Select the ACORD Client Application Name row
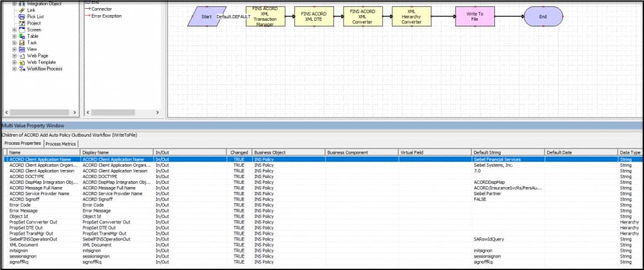Viewport: 644px width, 270px height. click(x=323, y=159)
